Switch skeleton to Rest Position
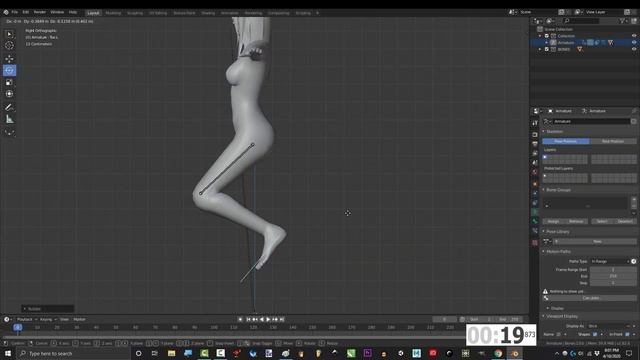640x360 pixels. pos(613,141)
